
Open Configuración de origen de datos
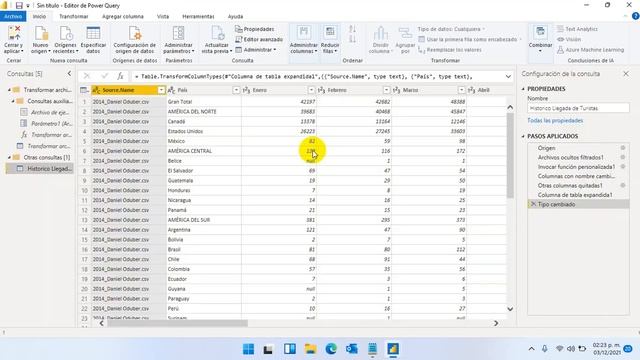pyautogui.click(x=135, y=40)
